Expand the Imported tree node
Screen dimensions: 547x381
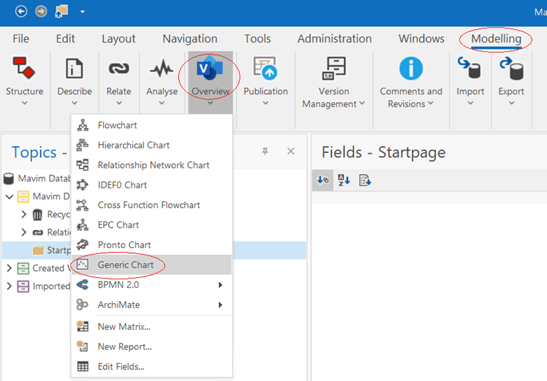[9, 286]
